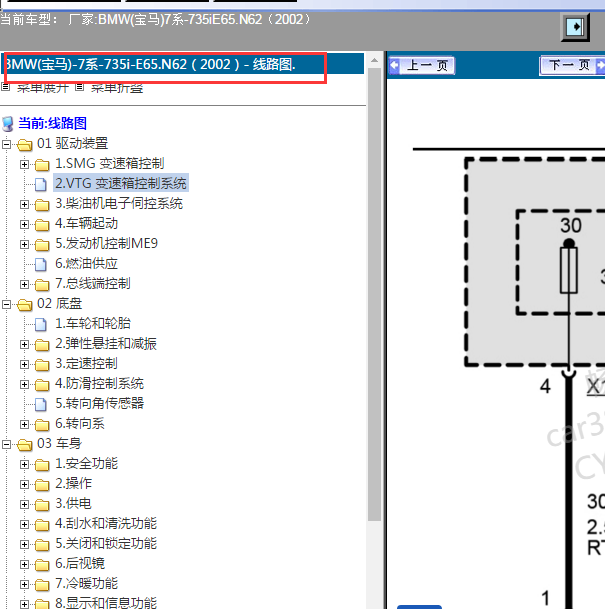This screenshot has width=605, height=609.
Task: Click document icon of 6.燃油供应
Action: pos(41,264)
